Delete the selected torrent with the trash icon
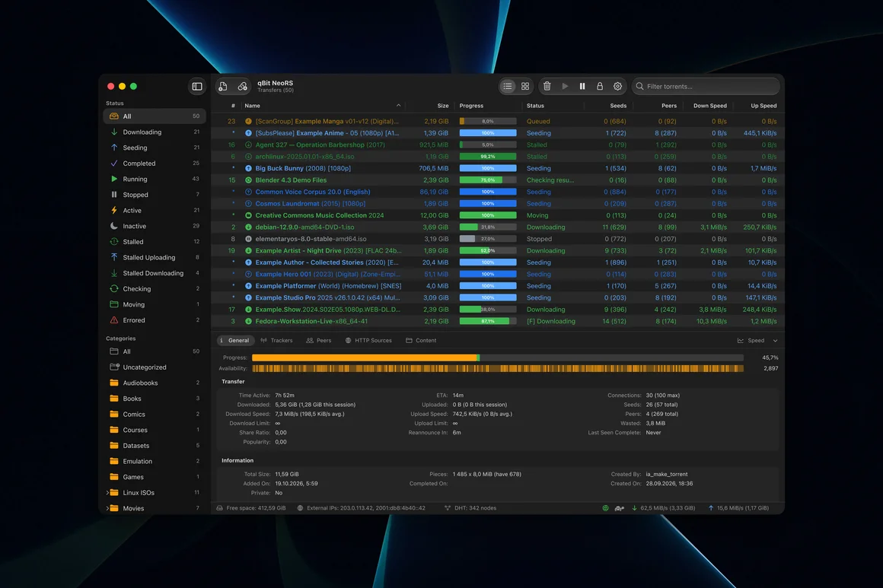 (547, 86)
